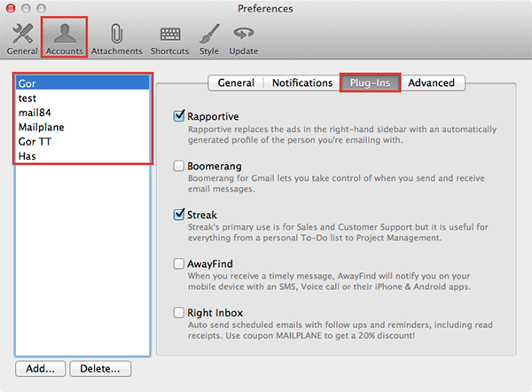This screenshot has width=532, height=392.
Task: Click the Right Inbox coupon description
Action: tap(340, 330)
